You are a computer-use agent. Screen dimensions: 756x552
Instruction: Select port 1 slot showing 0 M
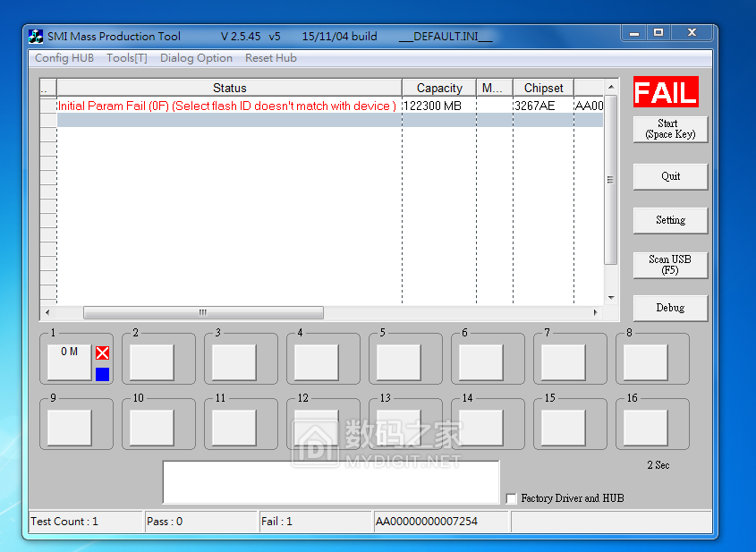[69, 361]
